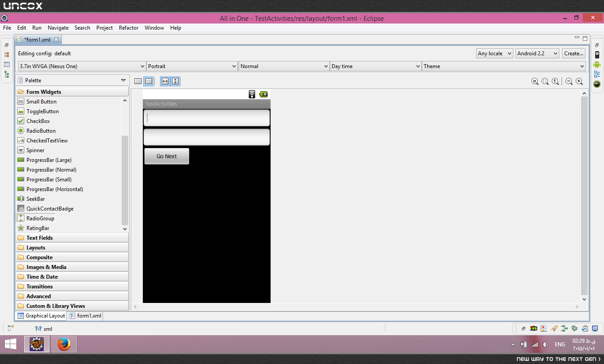Expand the Layouts palette category

72,248
